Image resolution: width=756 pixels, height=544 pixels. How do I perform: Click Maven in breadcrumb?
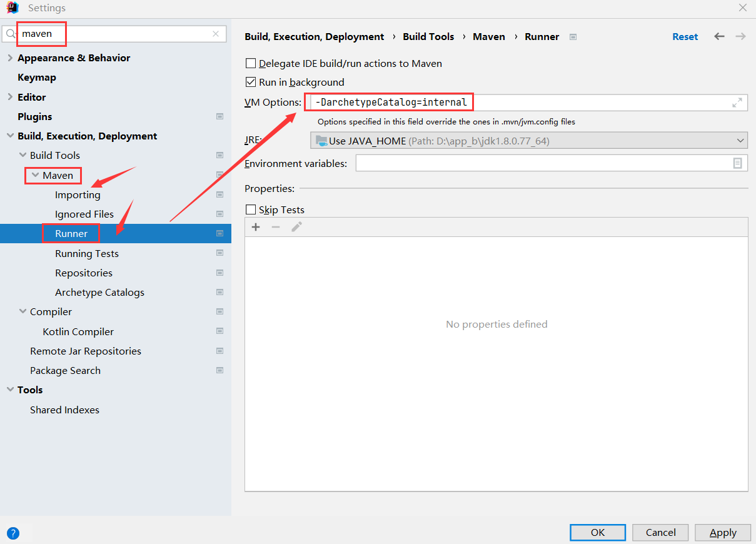pos(489,36)
